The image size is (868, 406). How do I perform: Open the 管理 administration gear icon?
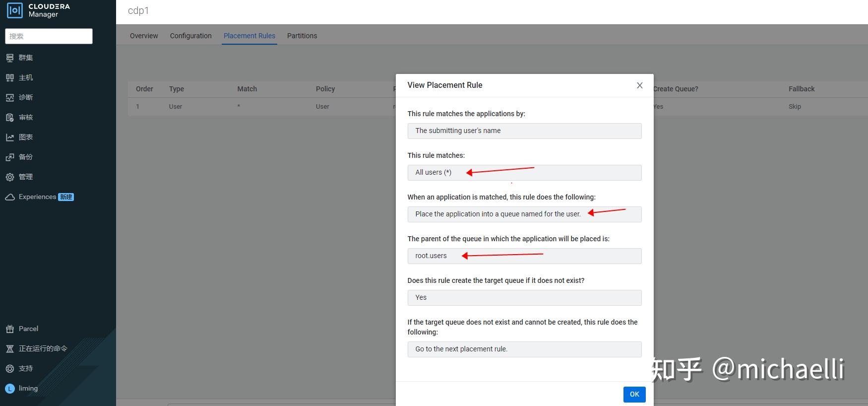click(x=10, y=177)
